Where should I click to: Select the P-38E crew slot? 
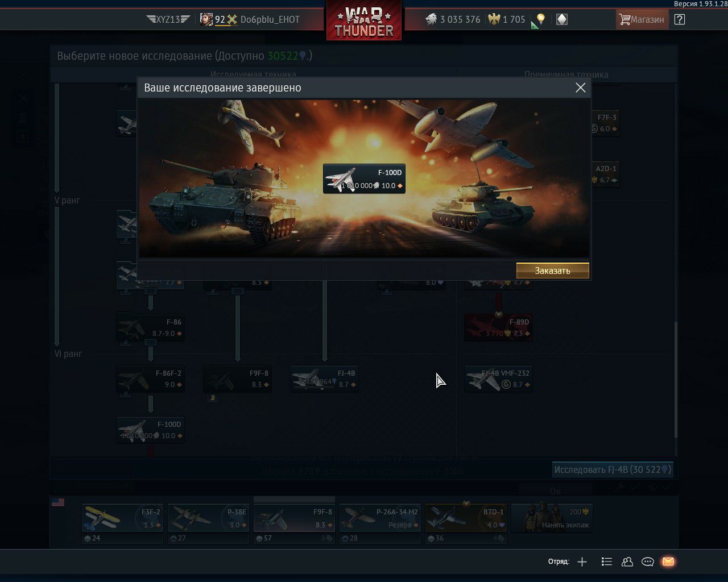point(208,518)
